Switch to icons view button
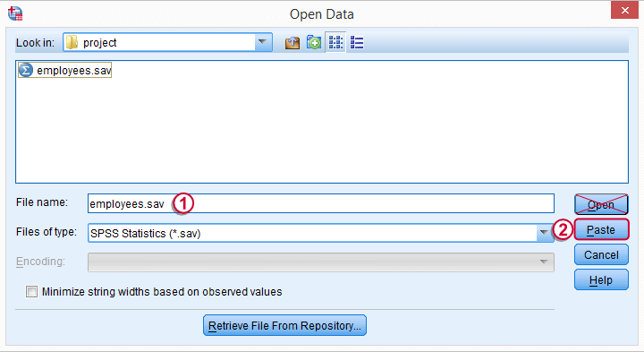 [x=335, y=42]
